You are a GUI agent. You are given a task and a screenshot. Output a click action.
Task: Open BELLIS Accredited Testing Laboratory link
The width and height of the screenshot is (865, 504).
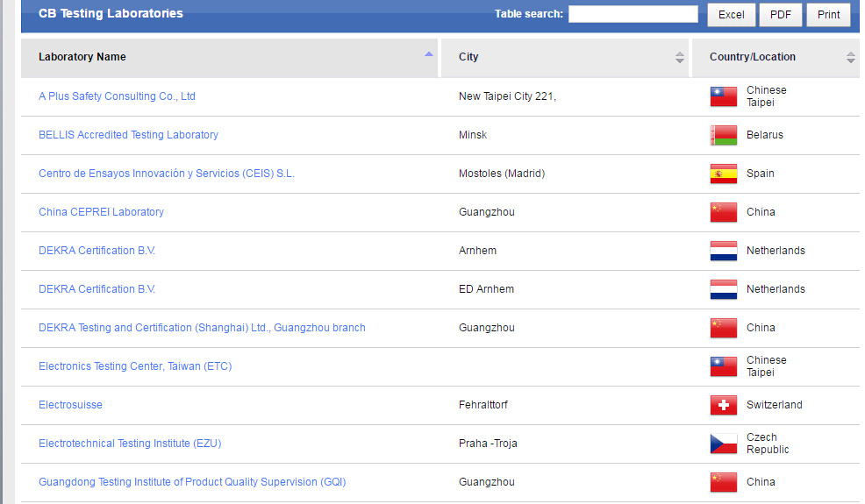click(128, 135)
